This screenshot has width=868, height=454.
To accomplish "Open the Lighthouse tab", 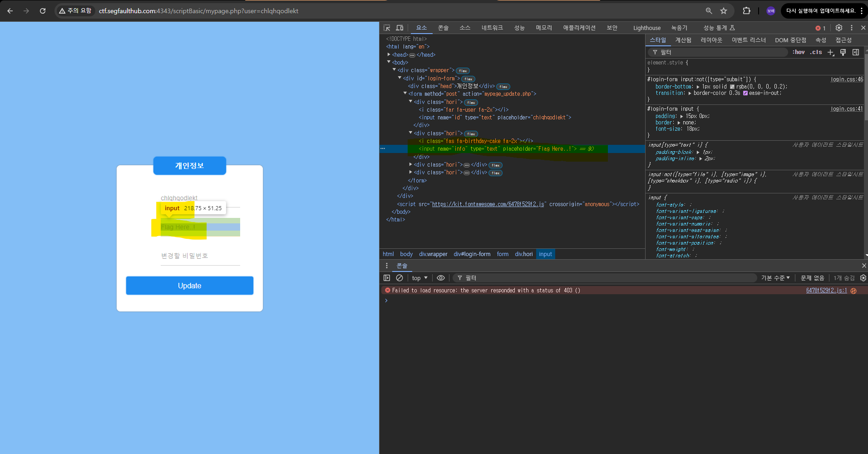I will click(647, 28).
